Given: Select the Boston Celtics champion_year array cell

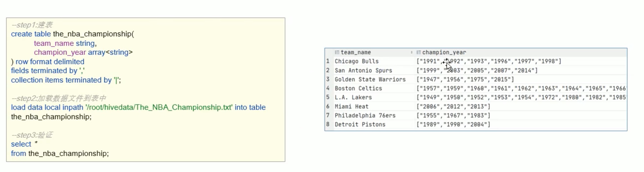Looking at the screenshot, I should [x=521, y=88].
